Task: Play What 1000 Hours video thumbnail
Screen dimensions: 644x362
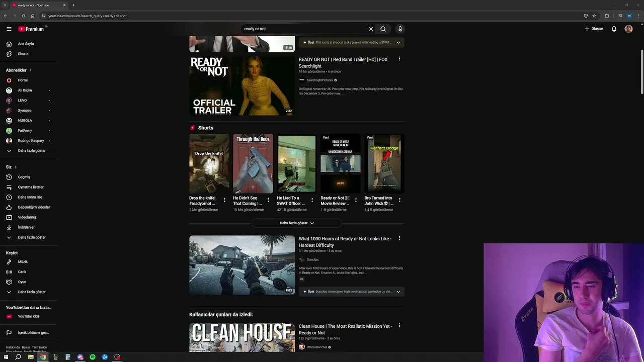Action: (x=242, y=265)
